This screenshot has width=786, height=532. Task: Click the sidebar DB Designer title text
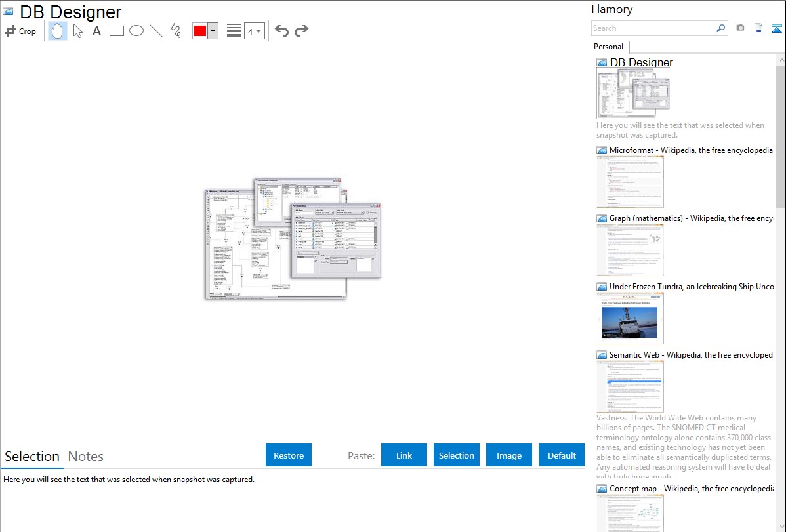(641, 62)
